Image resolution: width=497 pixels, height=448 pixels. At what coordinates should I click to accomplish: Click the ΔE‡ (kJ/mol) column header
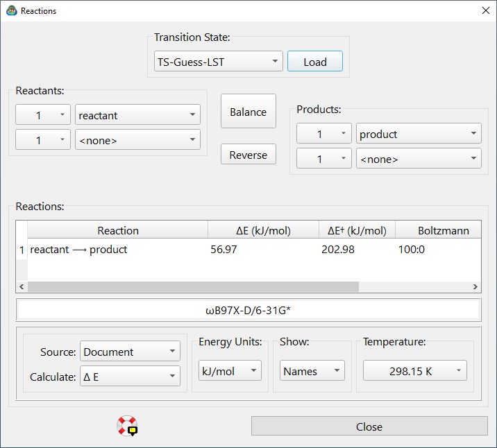pyautogui.click(x=357, y=230)
